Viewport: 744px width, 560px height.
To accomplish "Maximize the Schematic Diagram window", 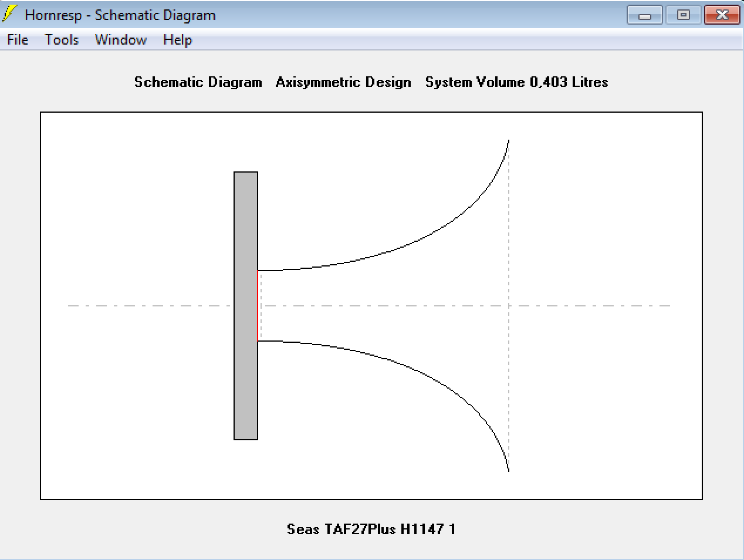I will [683, 15].
